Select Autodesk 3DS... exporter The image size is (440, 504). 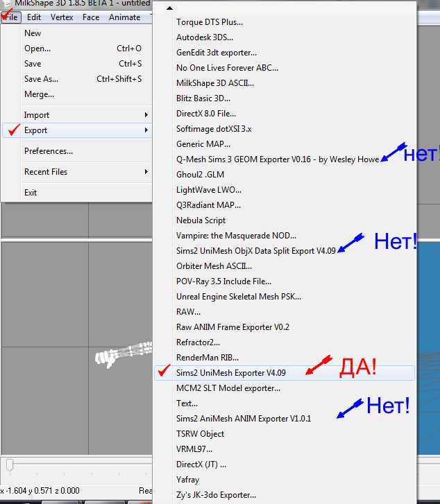tap(285, 37)
